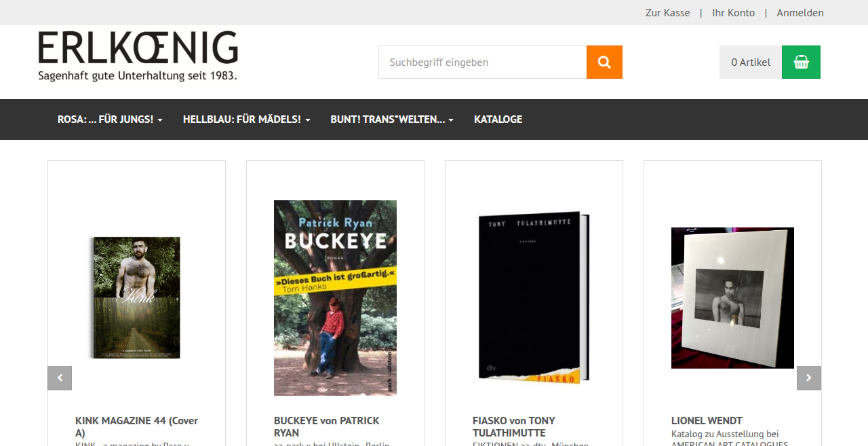Open Buckeye book cover image

[x=335, y=298]
